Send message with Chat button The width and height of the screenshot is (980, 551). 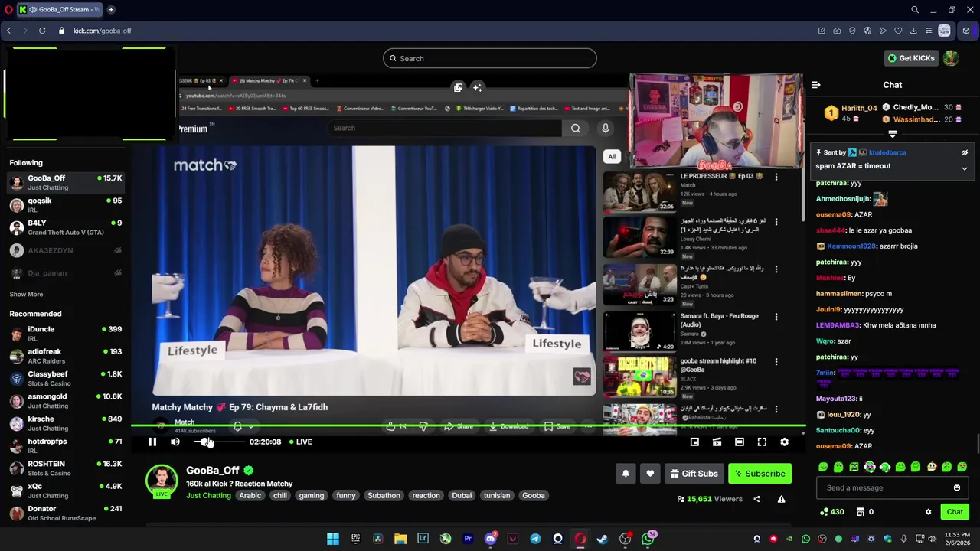[x=955, y=512]
